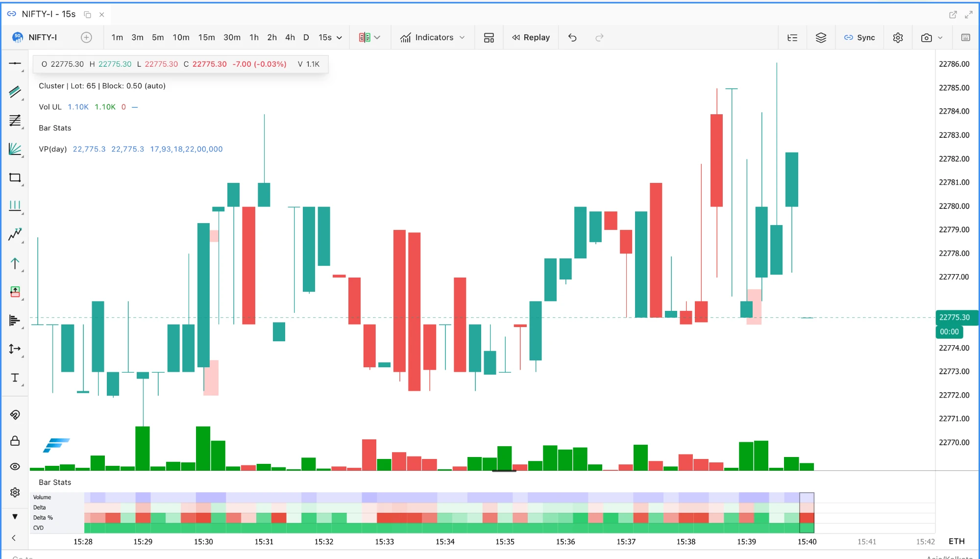Switch to 30m timeframe
Viewport: 980px width, 559px height.
tap(232, 37)
